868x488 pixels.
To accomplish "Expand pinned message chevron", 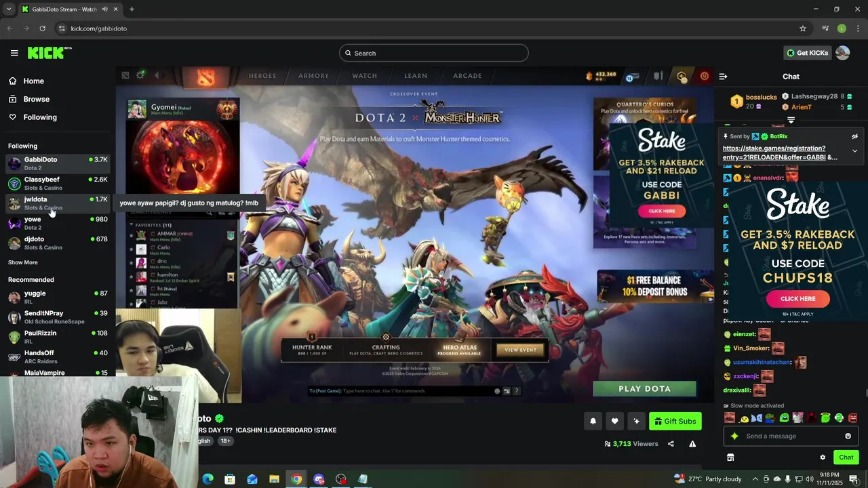I will (x=854, y=151).
